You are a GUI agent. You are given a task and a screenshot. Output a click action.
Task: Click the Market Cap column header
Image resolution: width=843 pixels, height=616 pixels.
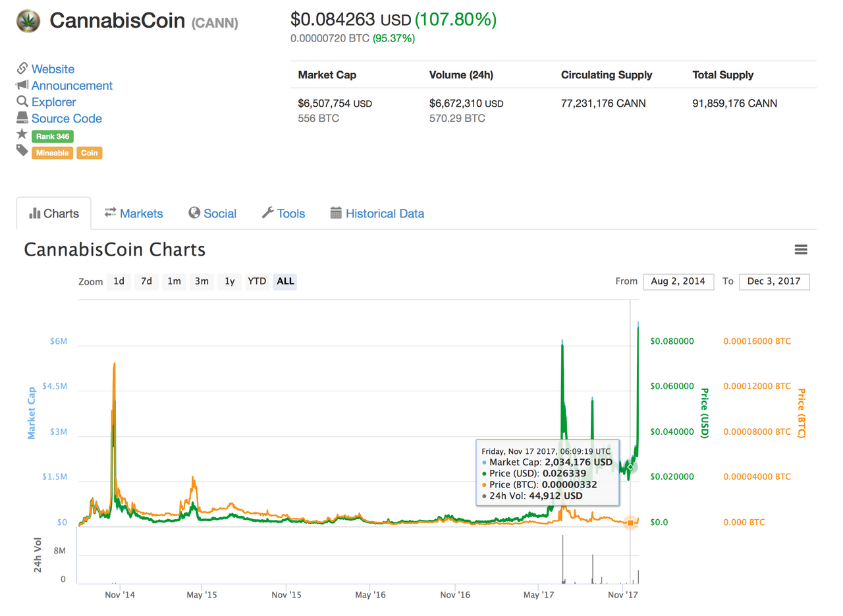[327, 75]
